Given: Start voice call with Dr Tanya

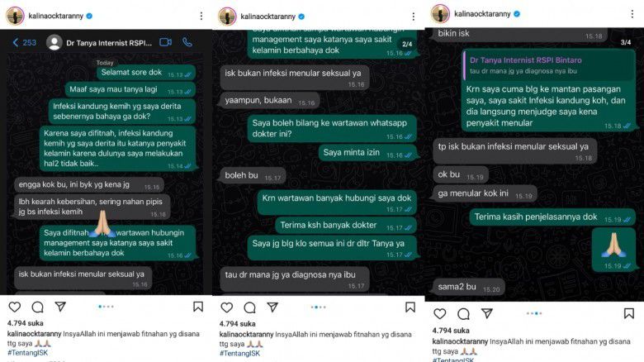Looking at the screenshot, I should tap(187, 42).
